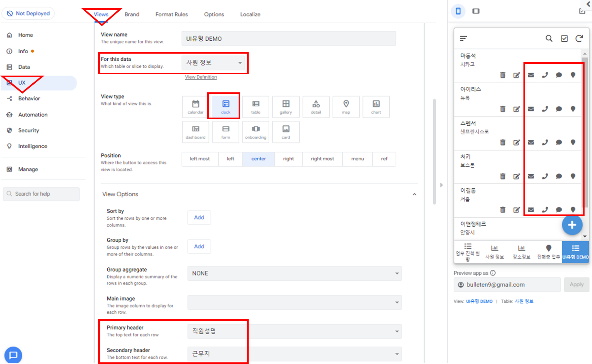Viewport: 592px width, 364px height.
Task: Select the map view type icon
Action: click(x=346, y=107)
